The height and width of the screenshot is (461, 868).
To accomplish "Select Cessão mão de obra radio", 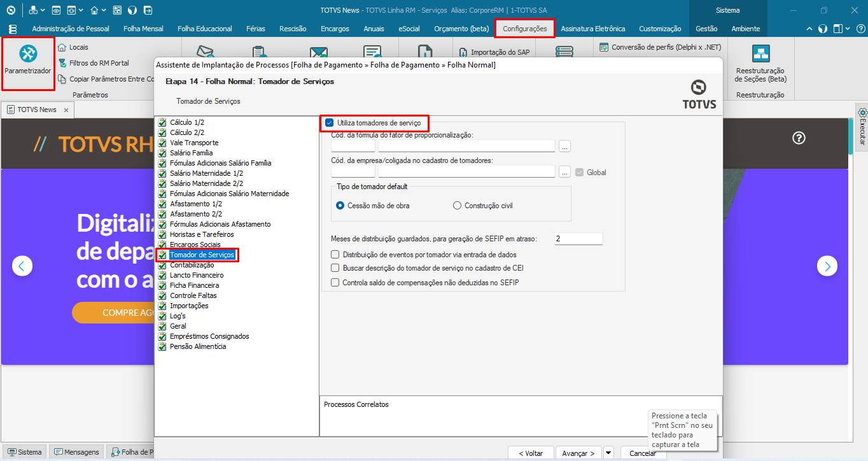I will tap(340, 206).
